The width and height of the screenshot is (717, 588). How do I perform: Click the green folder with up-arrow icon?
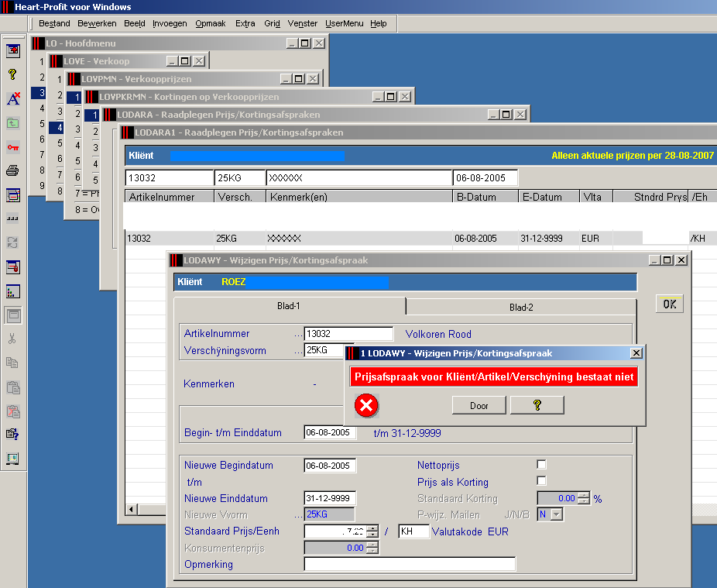click(x=13, y=122)
